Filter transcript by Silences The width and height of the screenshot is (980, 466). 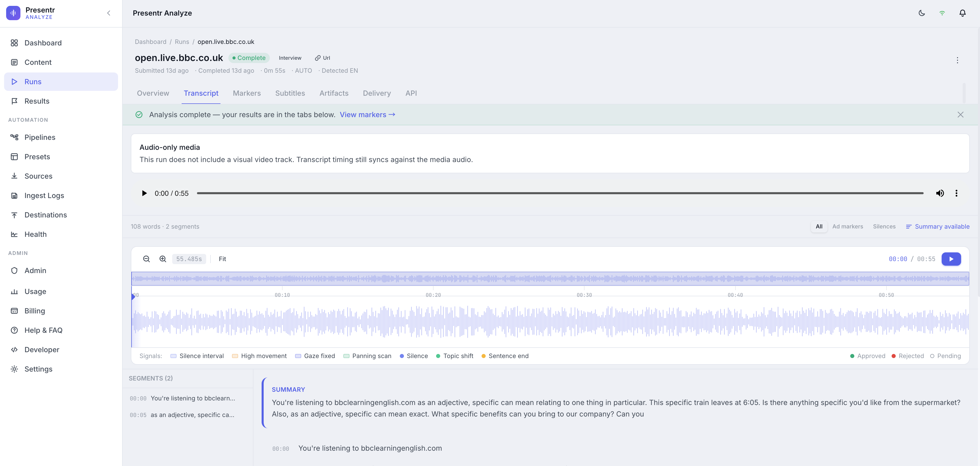[x=884, y=226]
